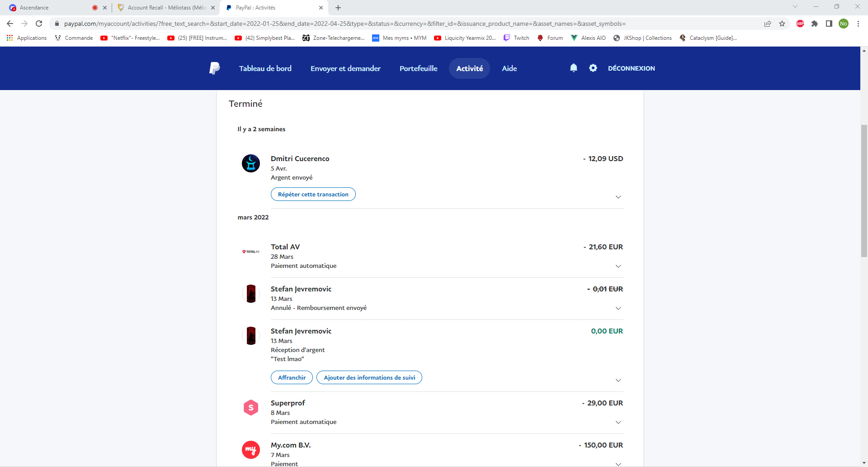The width and height of the screenshot is (868, 467).
Task: Click the page vertical scrollbar thumb
Action: [864, 191]
